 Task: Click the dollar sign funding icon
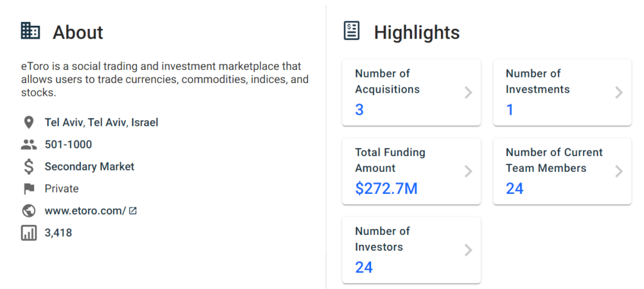(x=28, y=166)
